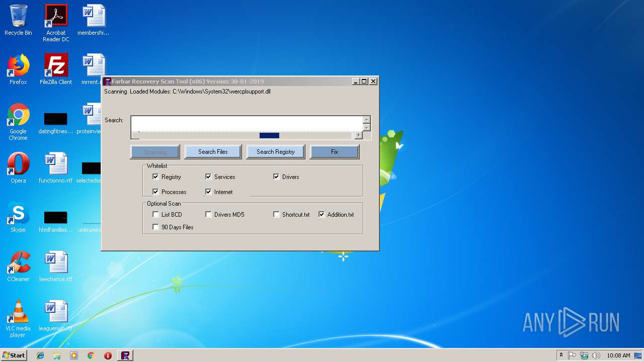Show hidden tray icons arrow

[561, 355]
